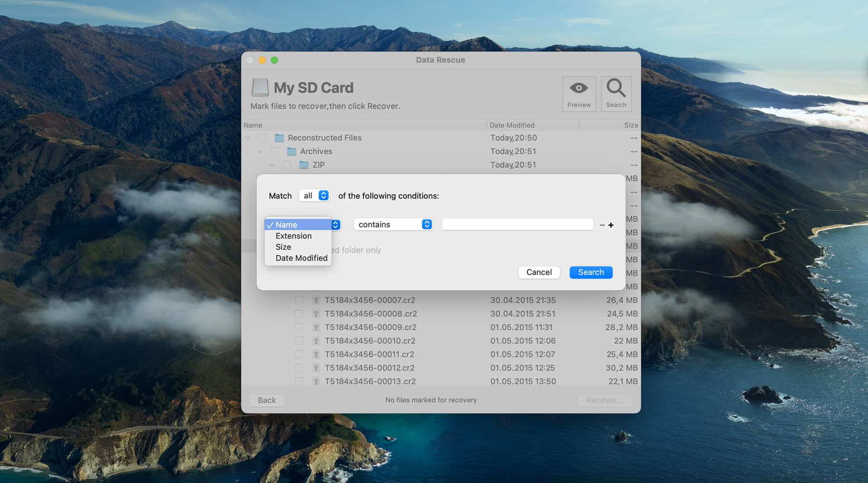
Task: Select T5184x3456-00013.cr2 file name
Action: [x=370, y=381]
